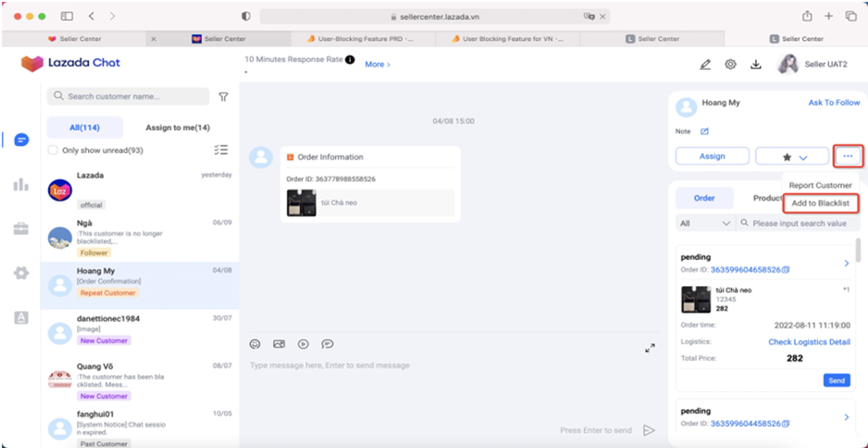Copy order ID 363599604658526 icon

click(785, 270)
